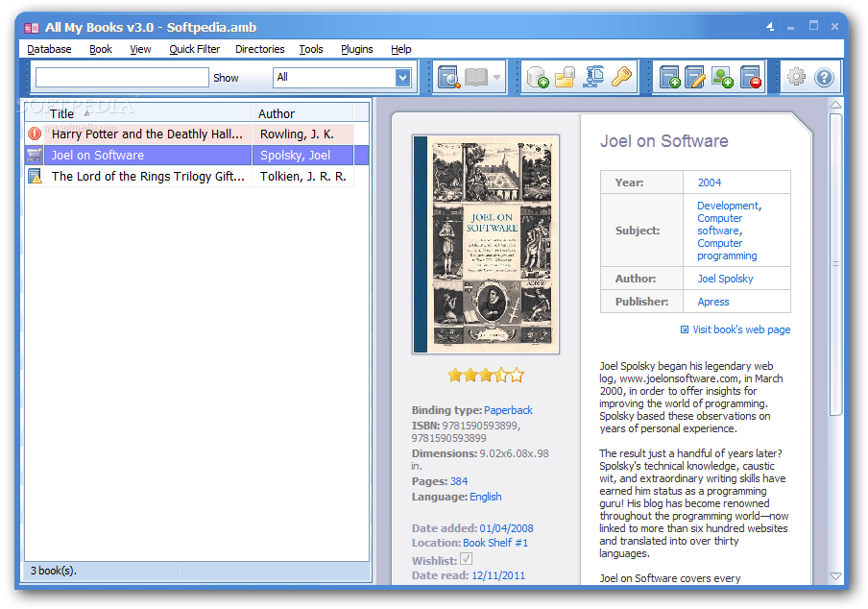Open the book view mode dropdown arrow
The image size is (868, 609).
(x=496, y=77)
